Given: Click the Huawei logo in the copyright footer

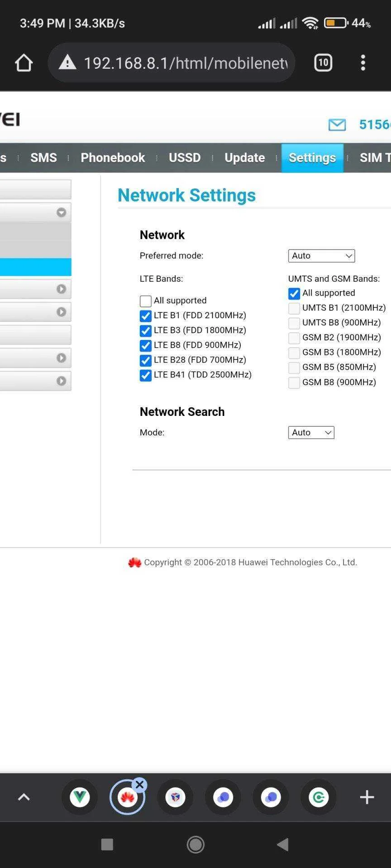Looking at the screenshot, I should [135, 562].
